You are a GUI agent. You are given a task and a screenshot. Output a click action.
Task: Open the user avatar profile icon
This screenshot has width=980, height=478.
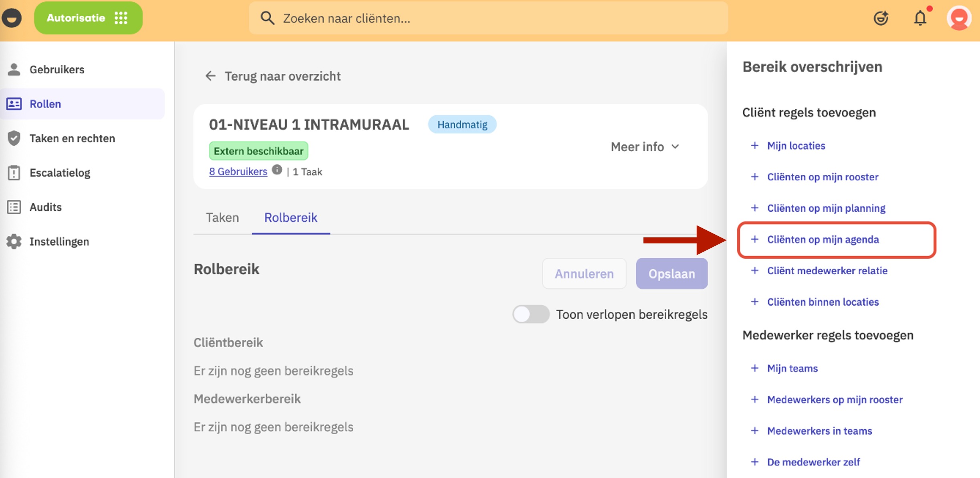(959, 18)
